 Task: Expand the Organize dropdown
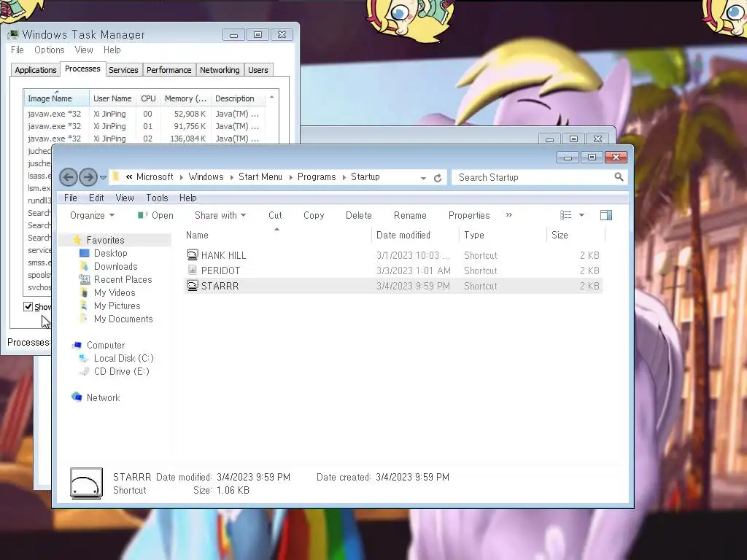coord(92,215)
